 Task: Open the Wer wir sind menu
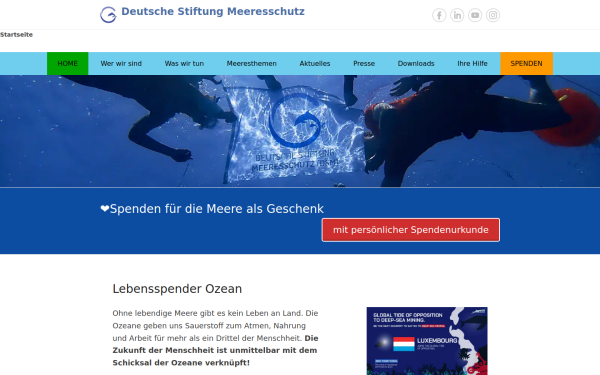pyautogui.click(x=121, y=64)
